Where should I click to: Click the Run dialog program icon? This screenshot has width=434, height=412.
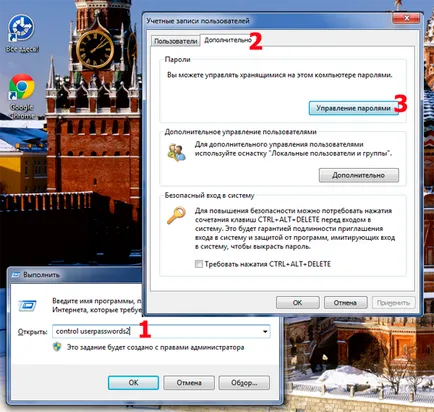tap(28, 305)
